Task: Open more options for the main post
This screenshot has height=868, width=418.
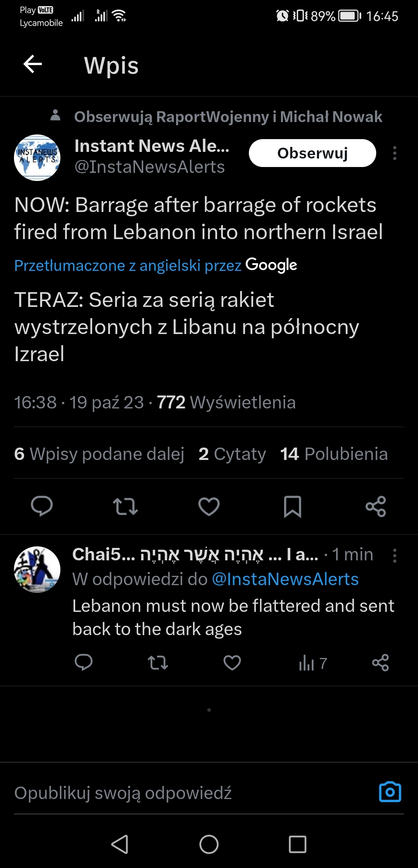Action: (x=394, y=153)
